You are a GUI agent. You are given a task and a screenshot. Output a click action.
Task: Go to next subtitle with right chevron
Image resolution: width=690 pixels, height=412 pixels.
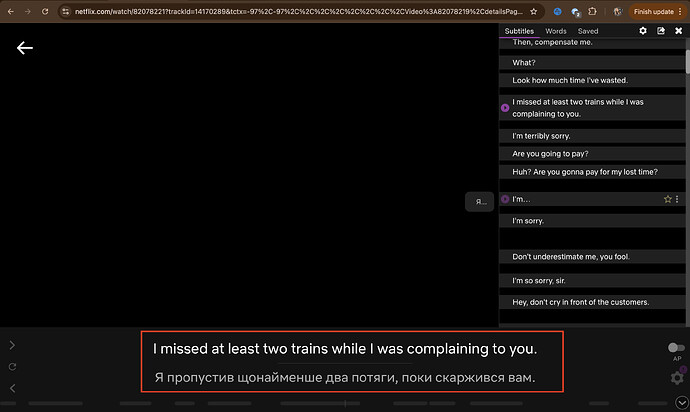pyautogui.click(x=12, y=345)
